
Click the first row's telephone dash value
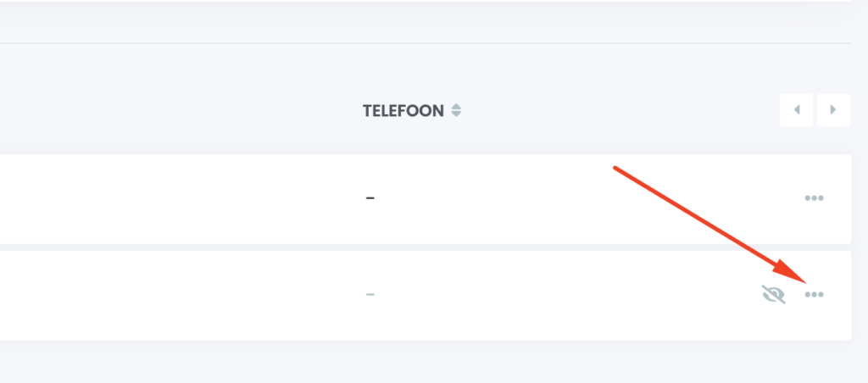[370, 199]
